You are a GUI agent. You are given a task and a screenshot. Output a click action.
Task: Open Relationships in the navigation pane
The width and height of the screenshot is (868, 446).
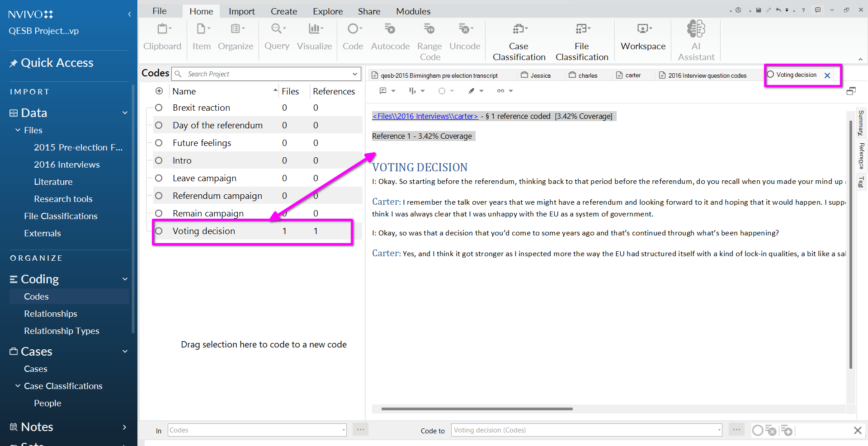[51, 314]
